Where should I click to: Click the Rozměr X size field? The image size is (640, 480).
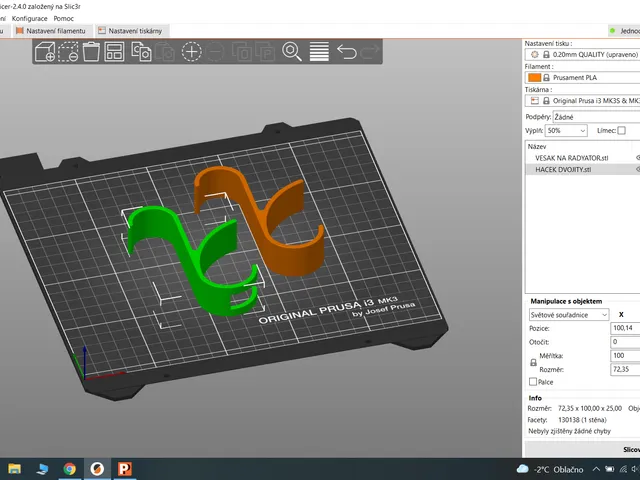pyautogui.click(x=625, y=369)
